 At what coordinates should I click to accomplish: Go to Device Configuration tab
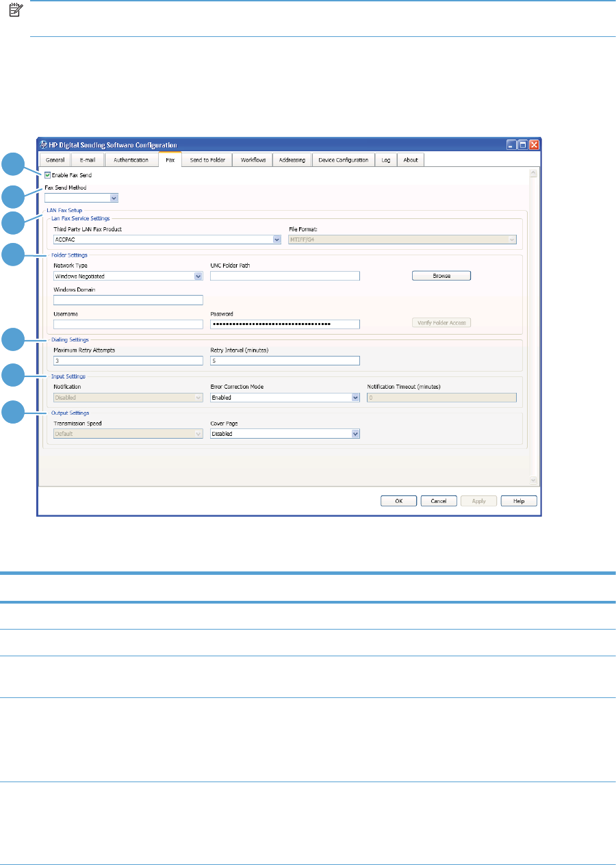tap(344, 160)
